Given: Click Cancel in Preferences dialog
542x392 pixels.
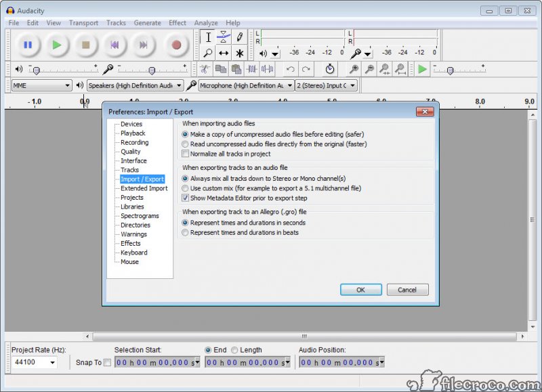Looking at the screenshot, I should pos(408,290).
